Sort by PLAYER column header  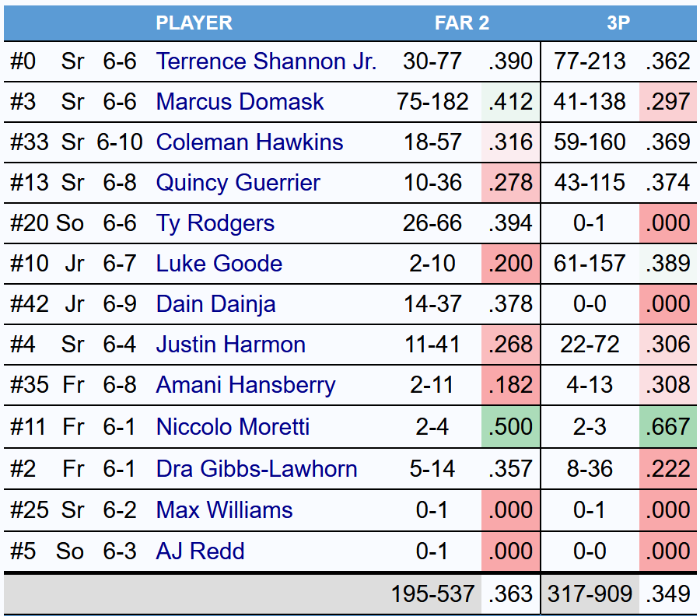(x=194, y=23)
